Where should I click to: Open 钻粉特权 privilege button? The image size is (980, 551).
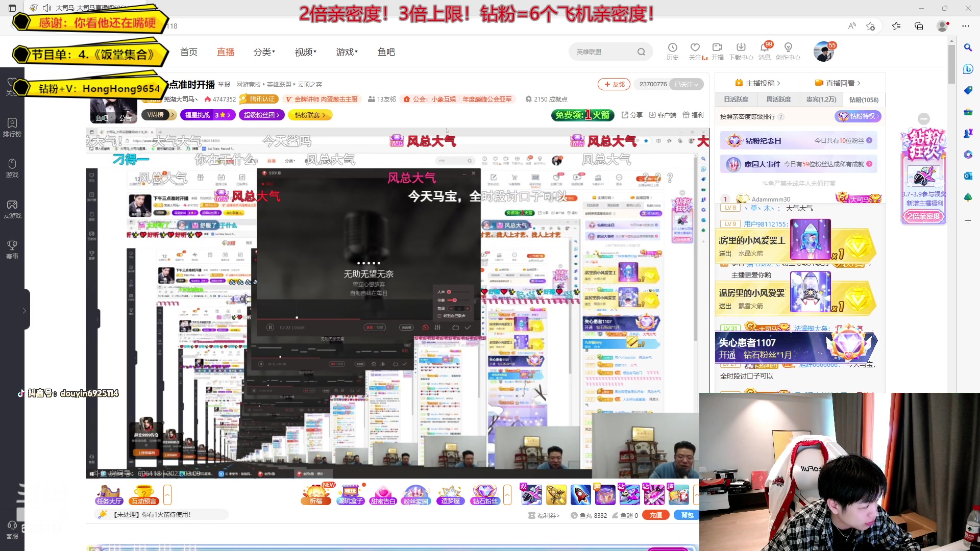point(858,116)
